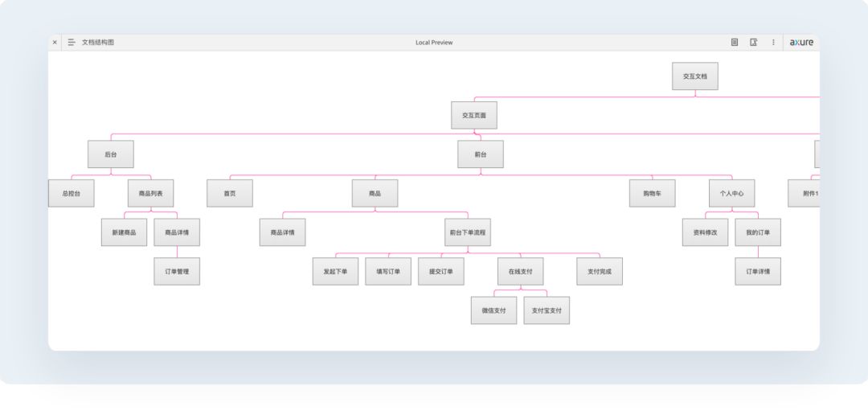Viewport: 868px width, 419px height.
Task: Click the Axure logo
Action: coord(801,42)
